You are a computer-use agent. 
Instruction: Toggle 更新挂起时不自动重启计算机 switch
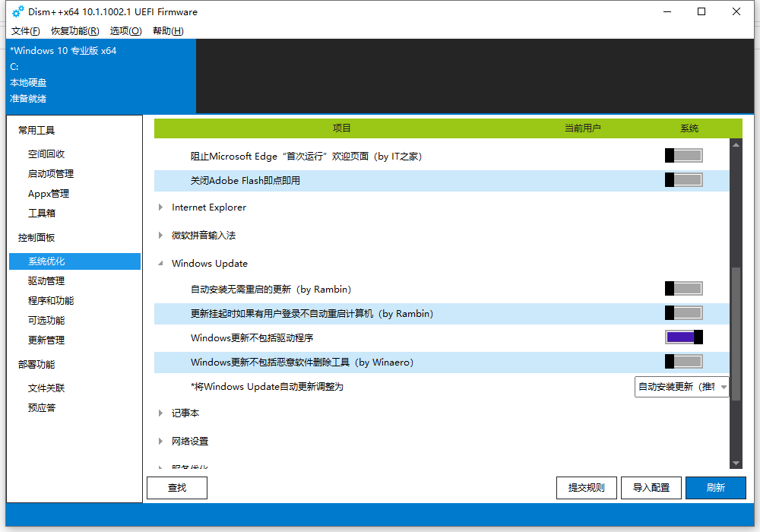click(683, 313)
